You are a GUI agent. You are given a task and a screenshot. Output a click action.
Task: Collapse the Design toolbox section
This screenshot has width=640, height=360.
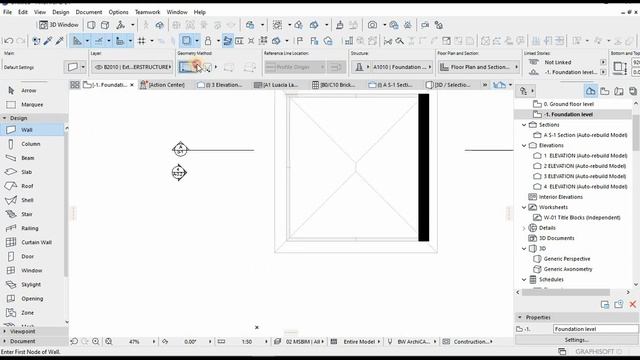[4, 118]
